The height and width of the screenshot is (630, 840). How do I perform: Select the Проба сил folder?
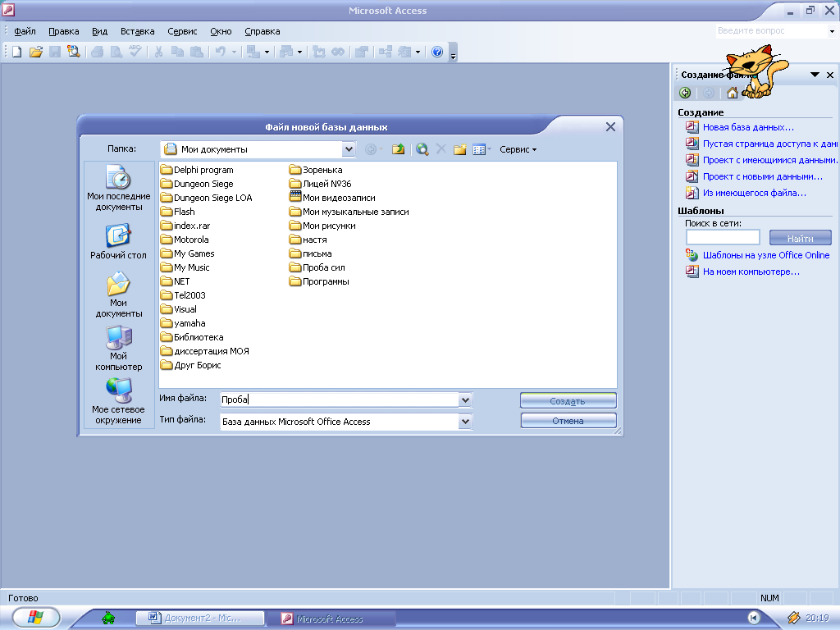click(317, 267)
